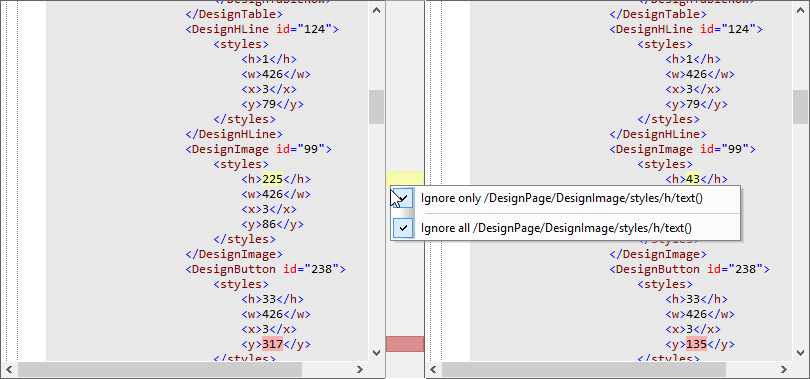Click the highlighted value 135 in the right pane
This screenshot has width=810, height=379.
(x=696, y=344)
